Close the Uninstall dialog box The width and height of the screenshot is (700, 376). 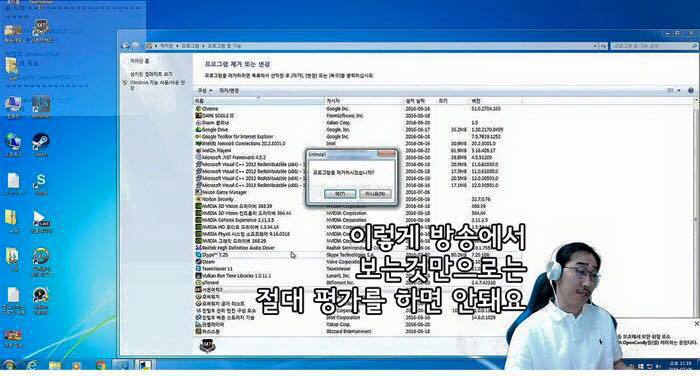(387, 154)
